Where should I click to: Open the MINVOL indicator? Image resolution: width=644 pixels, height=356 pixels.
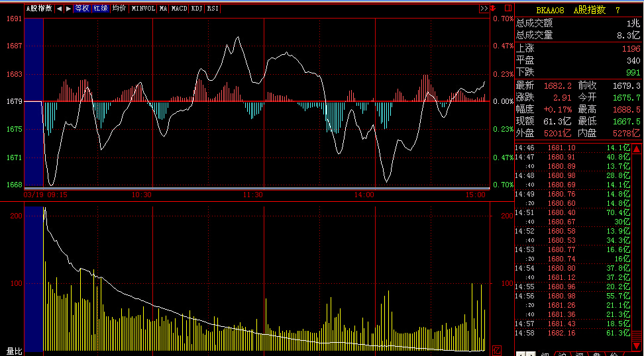[144, 9]
